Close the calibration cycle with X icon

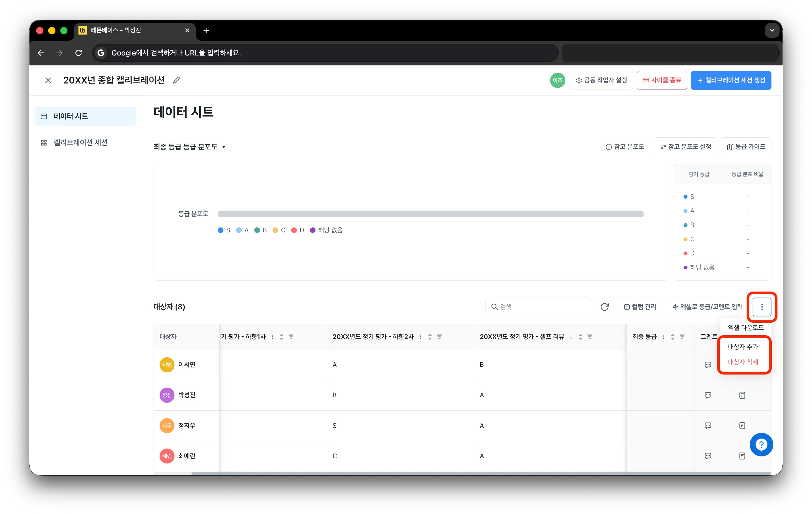pos(48,80)
